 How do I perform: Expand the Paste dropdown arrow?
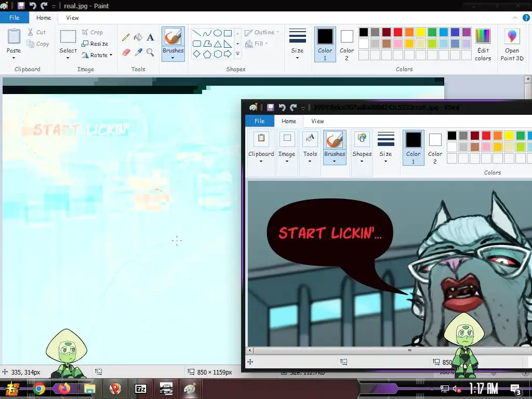(14, 58)
